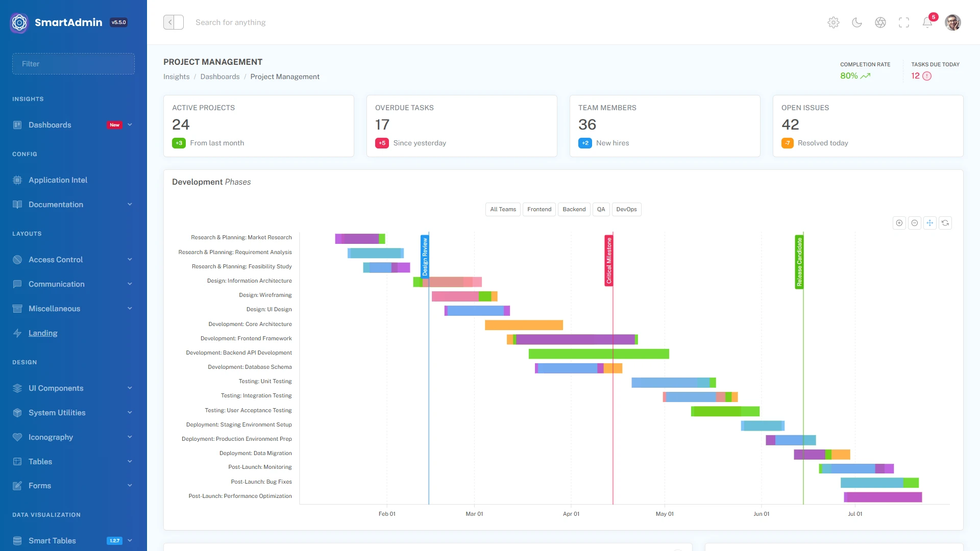Click the UI Components layers icon
980x551 pixels.
[x=17, y=388]
